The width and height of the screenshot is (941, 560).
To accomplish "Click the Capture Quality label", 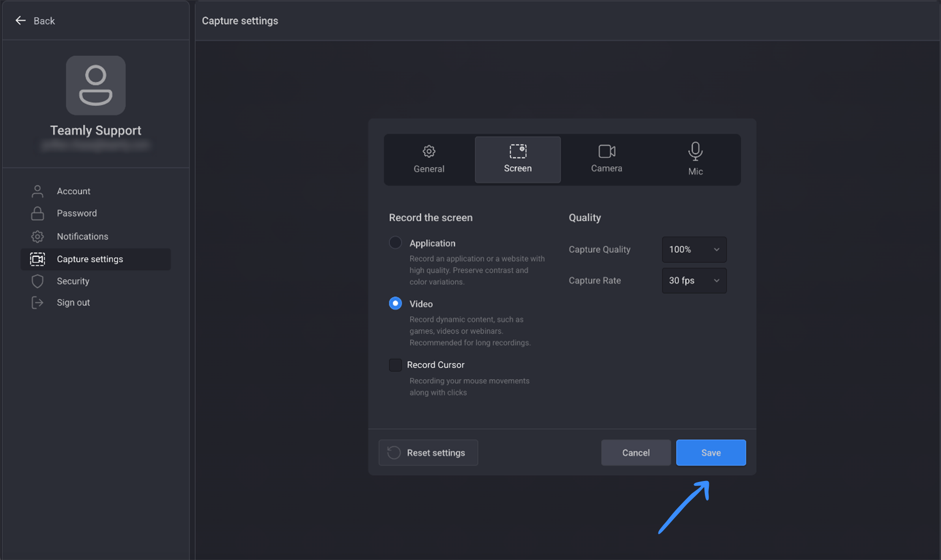I will pyautogui.click(x=599, y=249).
